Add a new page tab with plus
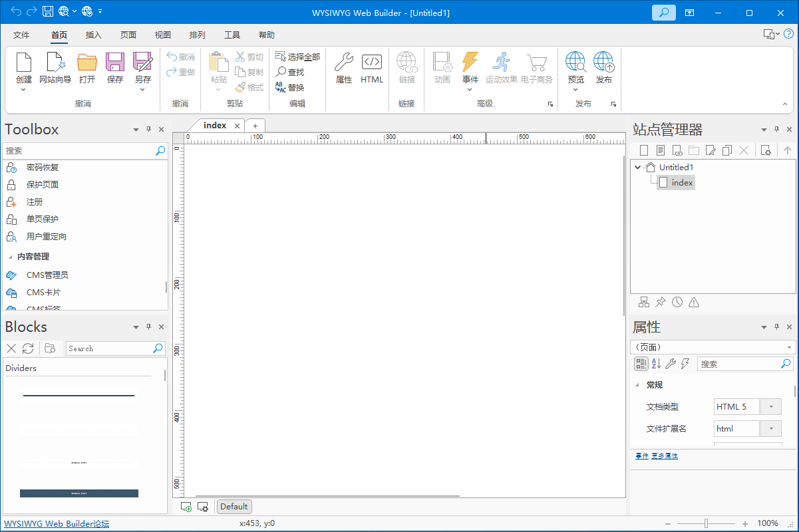This screenshot has height=532, width=799. [x=255, y=126]
